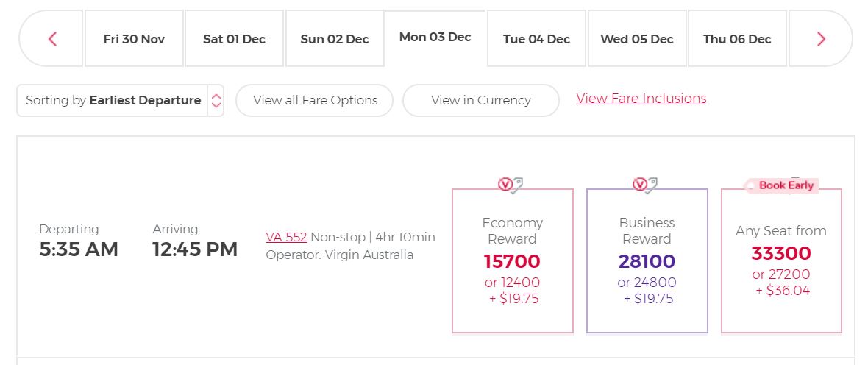This screenshot has width=868, height=365.
Task: Select the Sat 01 Dec date tab
Action: [234, 39]
